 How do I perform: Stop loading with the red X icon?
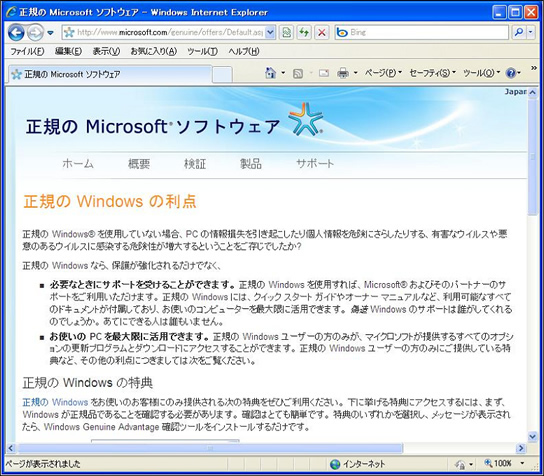[322, 33]
